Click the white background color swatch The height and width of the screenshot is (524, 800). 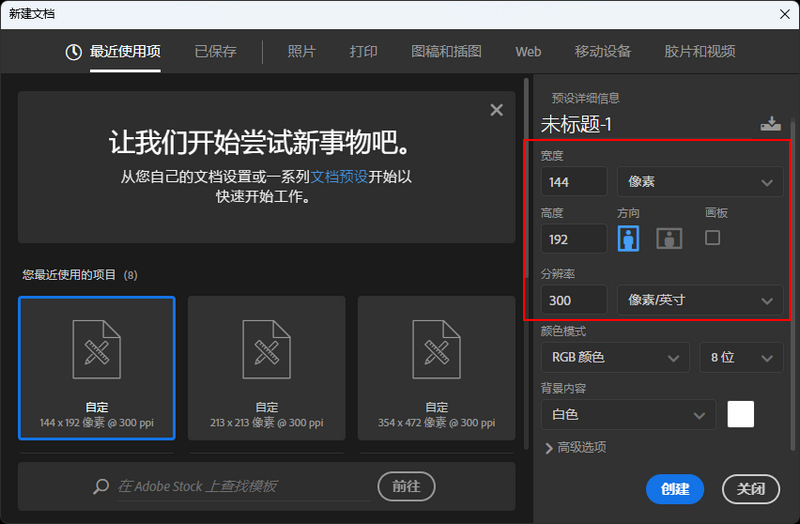[740, 414]
